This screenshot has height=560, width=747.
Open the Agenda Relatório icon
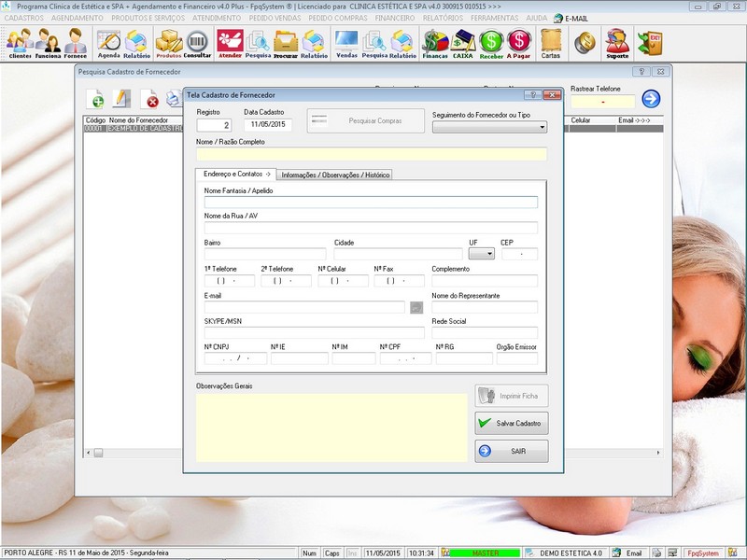[x=136, y=44]
